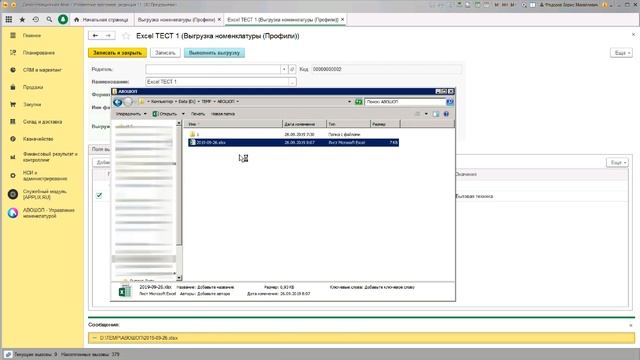
Task: Select the 2019-09-26.xlsx file row
Action: (x=293, y=142)
